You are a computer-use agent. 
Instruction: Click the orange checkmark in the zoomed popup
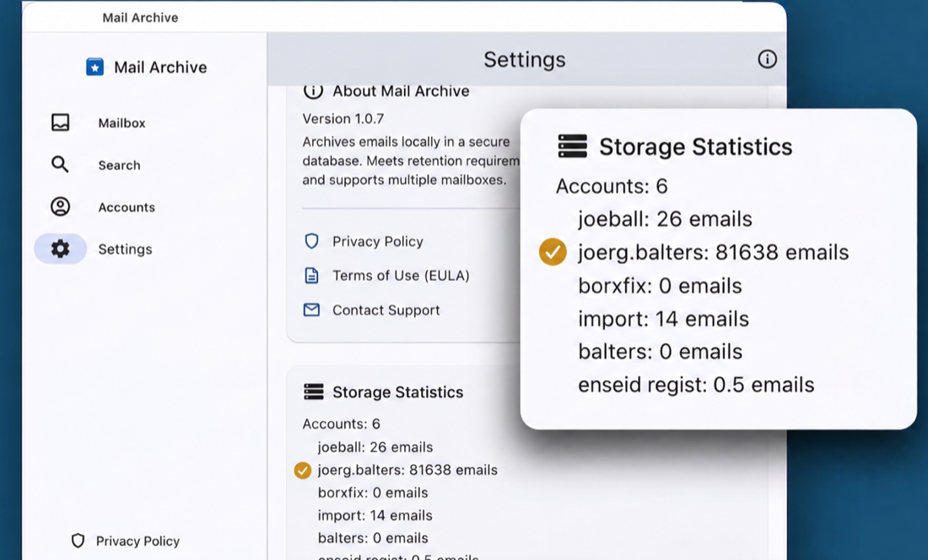pyautogui.click(x=553, y=252)
